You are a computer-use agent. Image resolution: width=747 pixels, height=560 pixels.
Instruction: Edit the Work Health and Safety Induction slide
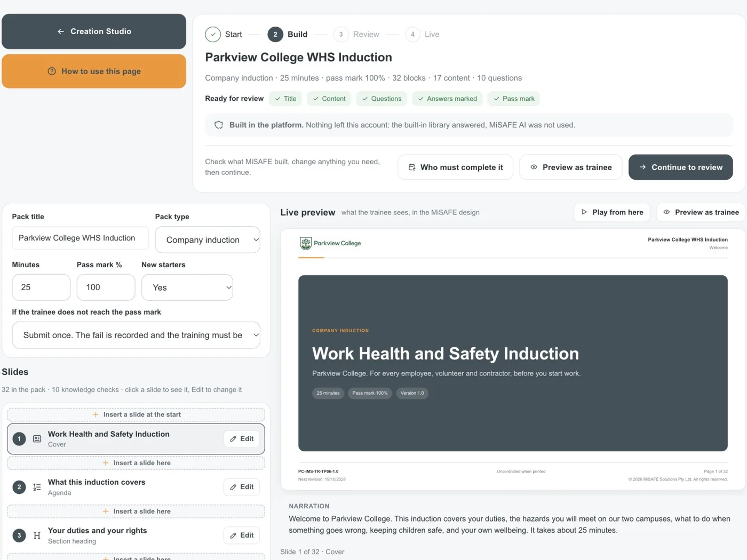click(242, 439)
